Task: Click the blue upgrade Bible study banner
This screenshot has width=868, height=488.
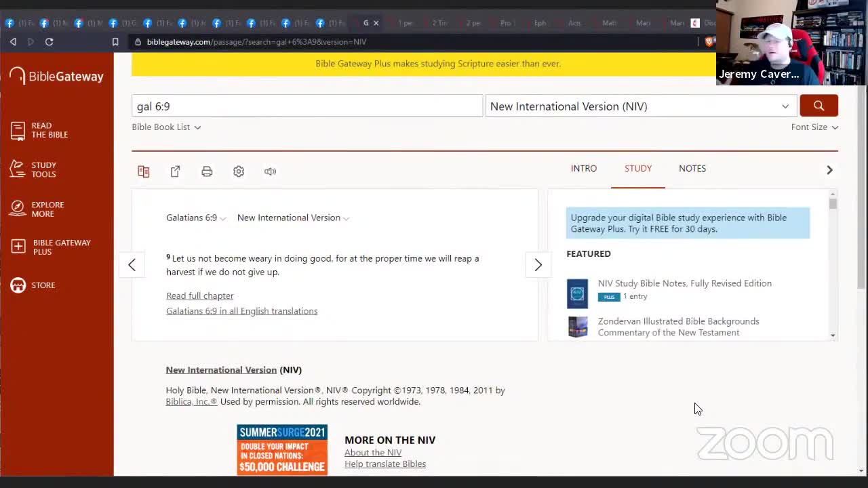Action: click(688, 223)
